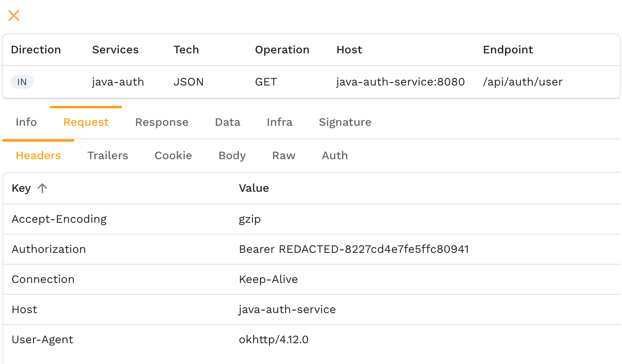Screen dimensions: 622x364
Task: Click the /api/auth/user endpoint cell
Action: click(523, 82)
